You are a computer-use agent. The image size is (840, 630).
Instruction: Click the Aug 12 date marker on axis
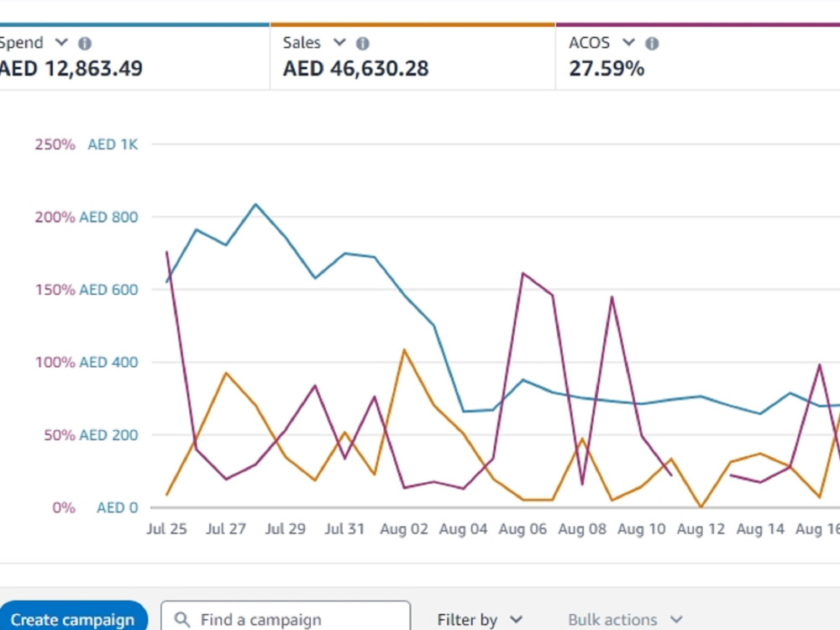(701, 528)
